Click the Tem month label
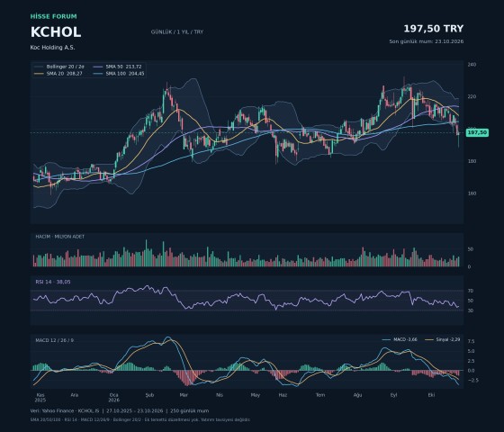Image resolution: width=504 pixels, height=432 pixels. click(x=320, y=395)
